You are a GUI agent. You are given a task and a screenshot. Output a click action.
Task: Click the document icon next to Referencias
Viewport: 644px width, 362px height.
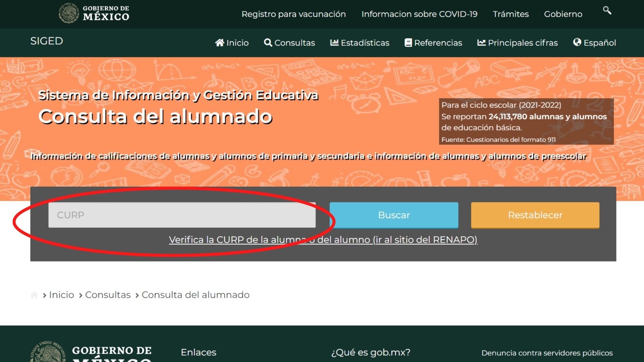(408, 43)
